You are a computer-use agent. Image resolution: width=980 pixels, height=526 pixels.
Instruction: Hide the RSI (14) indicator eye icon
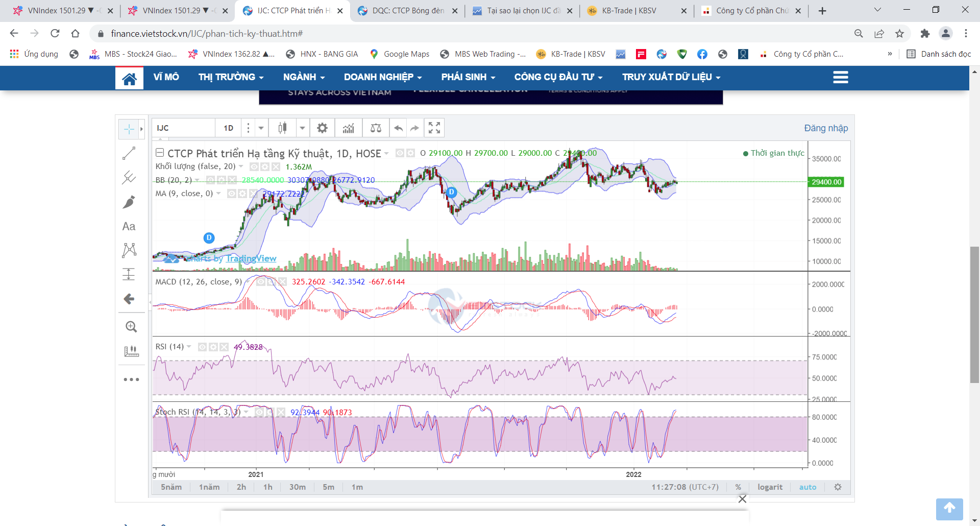(202, 347)
